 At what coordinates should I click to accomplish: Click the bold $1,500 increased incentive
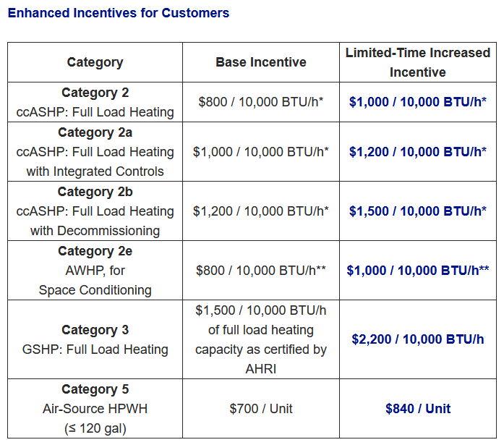[418, 211]
